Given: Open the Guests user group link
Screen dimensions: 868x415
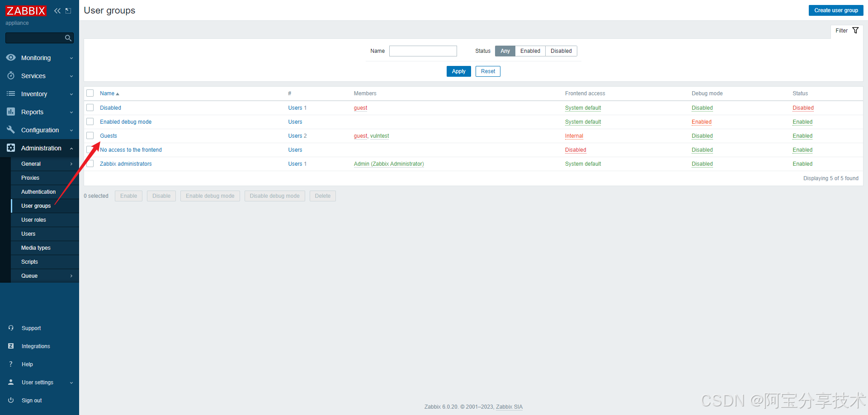Looking at the screenshot, I should click(x=108, y=136).
